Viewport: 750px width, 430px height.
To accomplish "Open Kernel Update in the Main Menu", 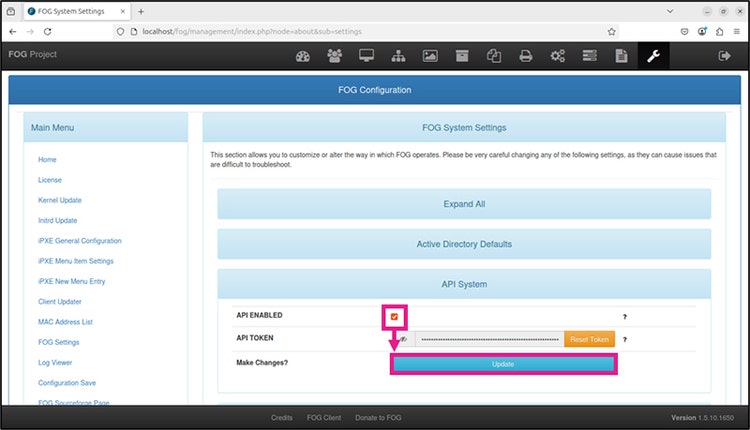I will pyautogui.click(x=60, y=200).
